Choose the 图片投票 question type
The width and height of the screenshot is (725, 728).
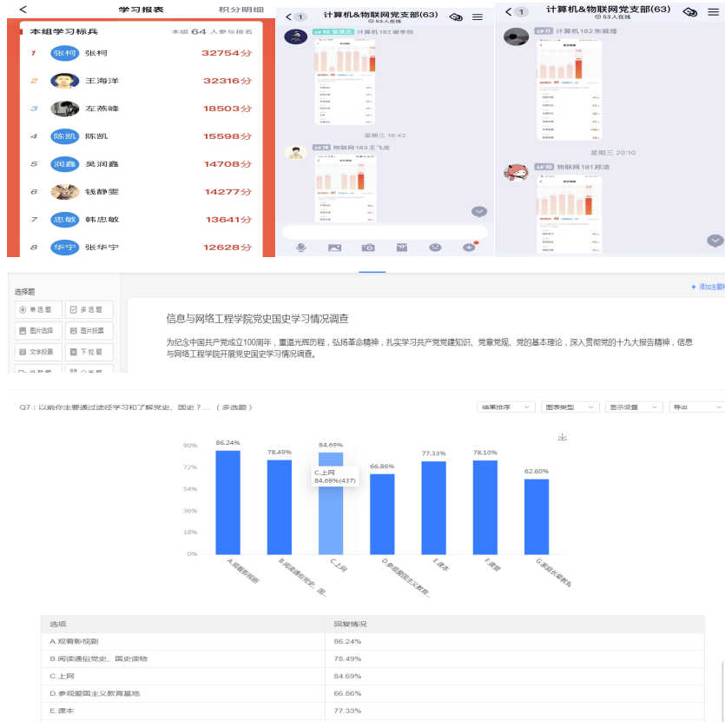(x=89, y=331)
